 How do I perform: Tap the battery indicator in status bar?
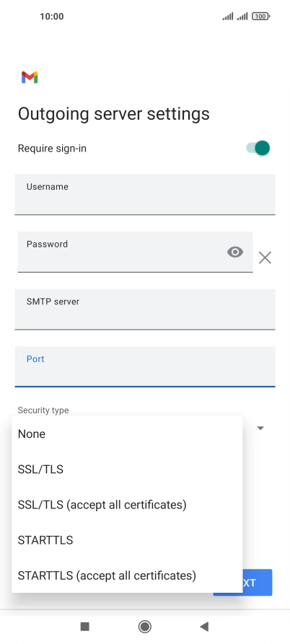261,17
